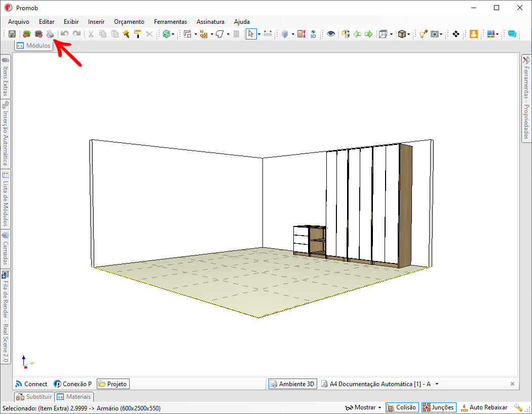
Task: Open the Arquivo menu
Action: (x=19, y=22)
